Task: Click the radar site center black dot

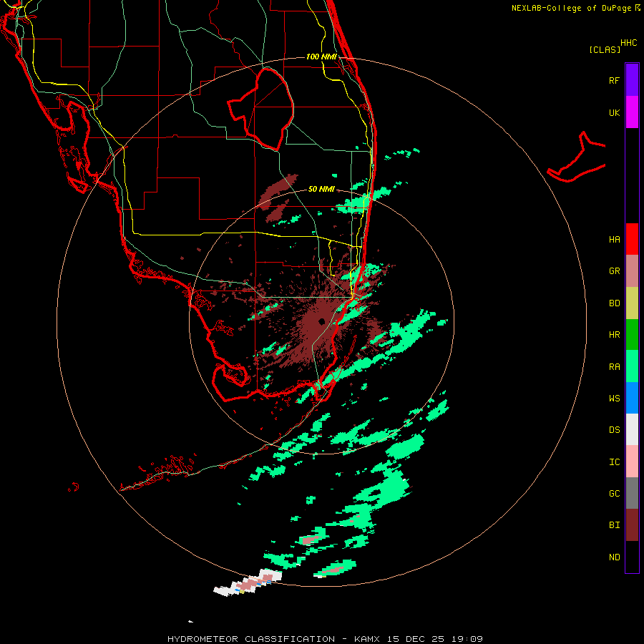Action: (x=321, y=321)
